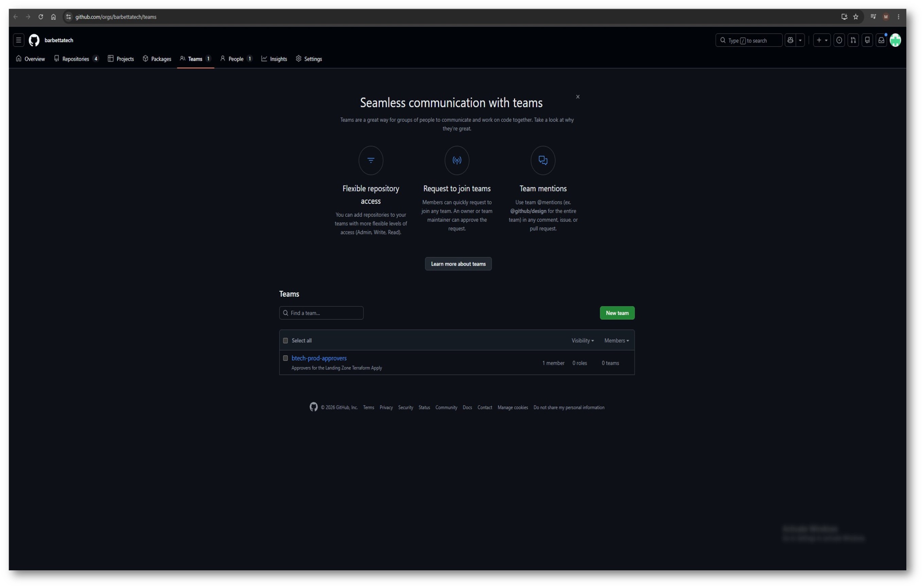Open the Create new plus dropdown
Screen dimensions: 924x588
click(x=821, y=40)
